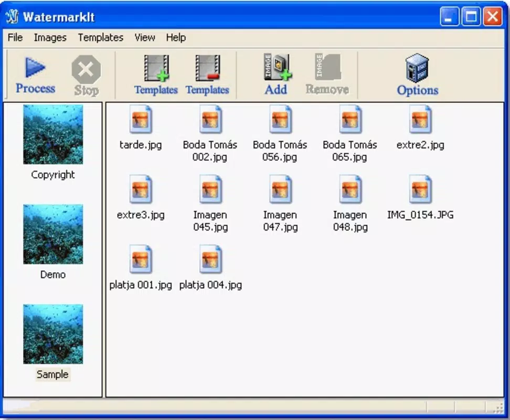Click the Stop toolbar icon
The image size is (510, 420).
[86, 69]
